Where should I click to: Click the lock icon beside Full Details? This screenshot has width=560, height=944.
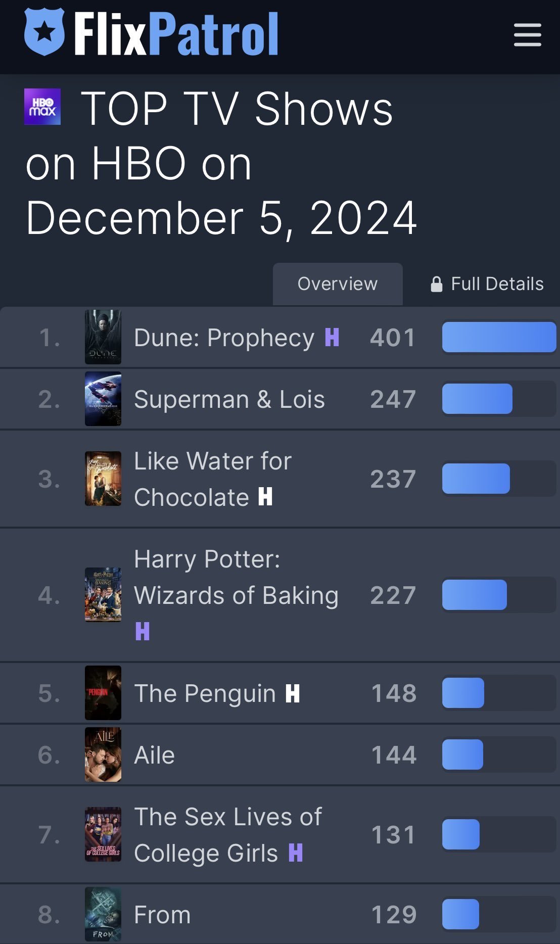pyautogui.click(x=436, y=285)
